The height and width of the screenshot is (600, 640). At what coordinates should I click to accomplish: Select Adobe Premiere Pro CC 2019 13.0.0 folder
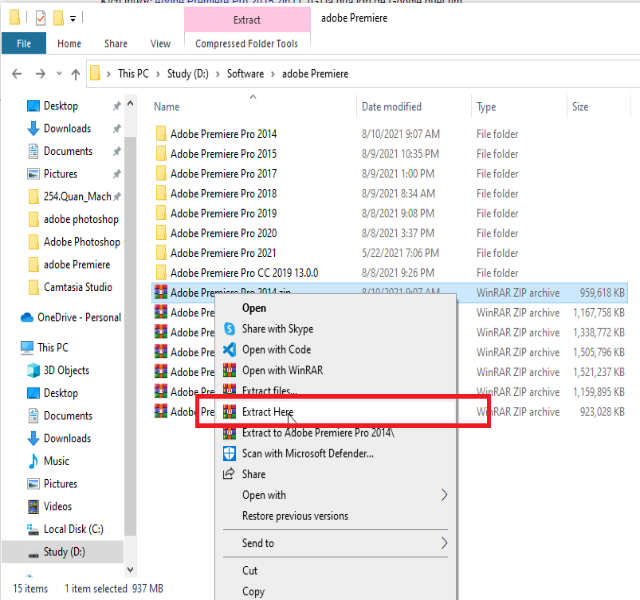244,273
